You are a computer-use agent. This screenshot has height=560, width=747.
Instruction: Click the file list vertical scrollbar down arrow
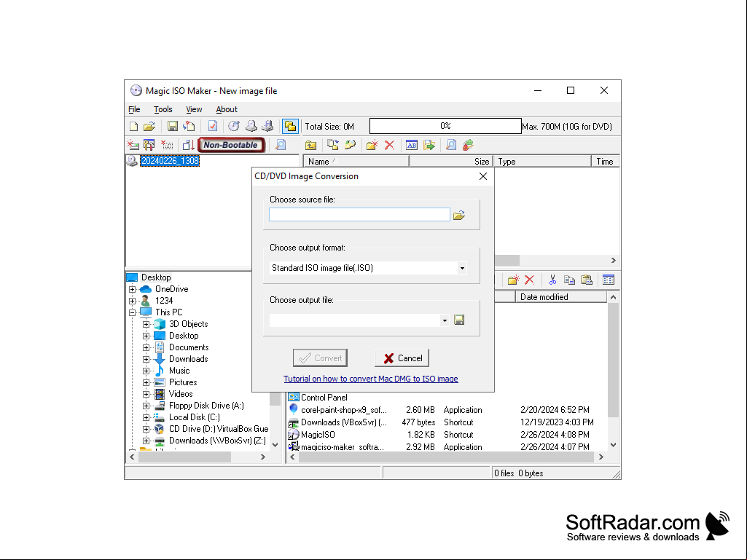tap(613, 445)
